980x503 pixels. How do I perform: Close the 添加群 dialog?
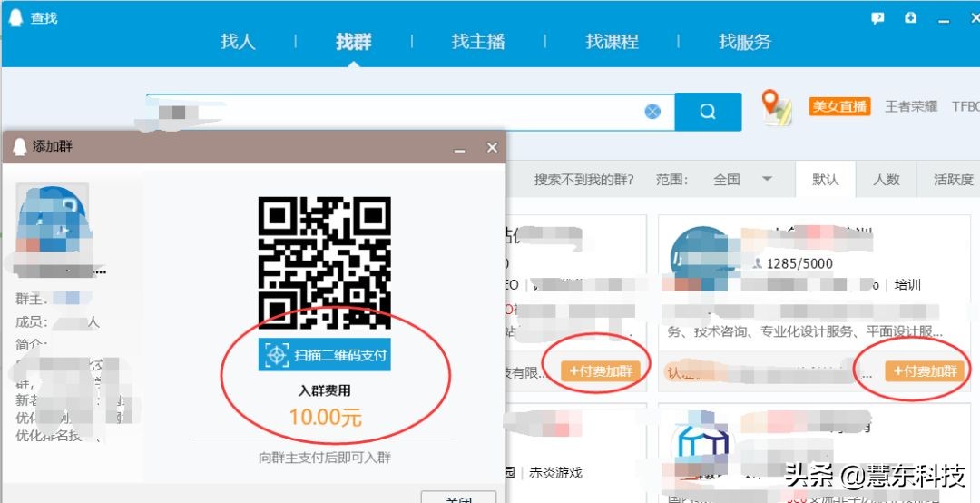492,148
